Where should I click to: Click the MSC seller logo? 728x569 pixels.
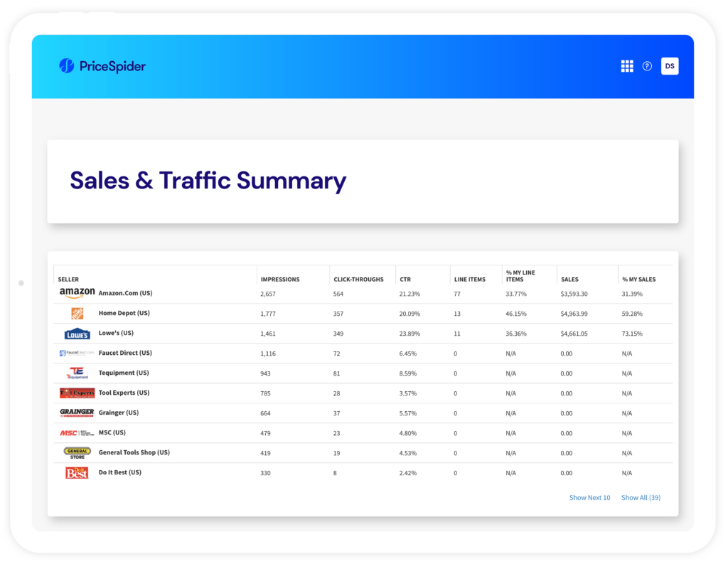click(x=77, y=433)
